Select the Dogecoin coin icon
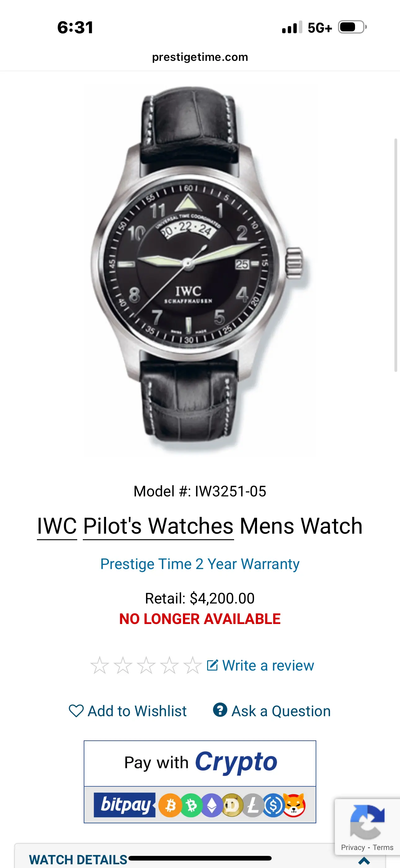The width and height of the screenshot is (400, 868). click(232, 805)
